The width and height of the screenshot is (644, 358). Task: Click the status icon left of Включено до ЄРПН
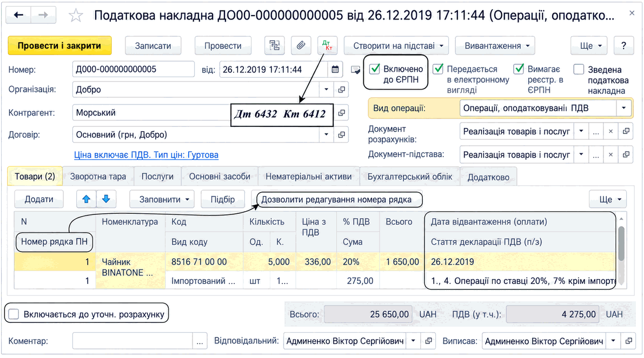tap(356, 70)
